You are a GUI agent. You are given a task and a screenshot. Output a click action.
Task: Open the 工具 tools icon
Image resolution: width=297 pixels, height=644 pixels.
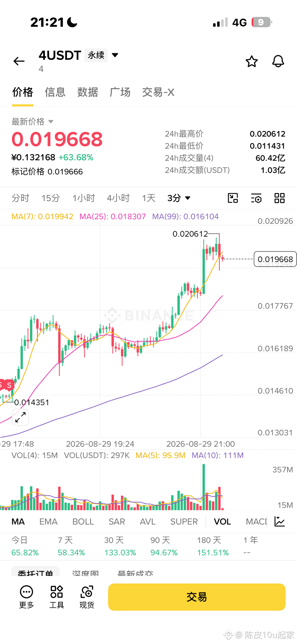57,597
